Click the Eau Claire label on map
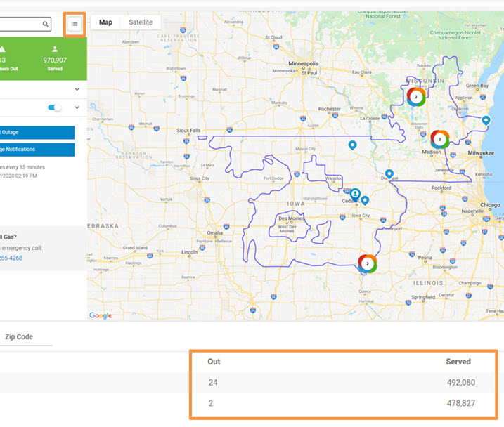Viewport: 504px width, 427px height. (x=361, y=72)
